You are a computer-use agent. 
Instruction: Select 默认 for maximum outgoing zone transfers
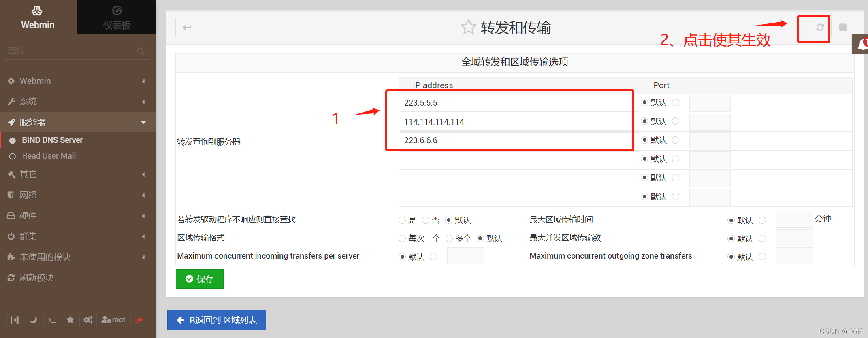tap(731, 257)
